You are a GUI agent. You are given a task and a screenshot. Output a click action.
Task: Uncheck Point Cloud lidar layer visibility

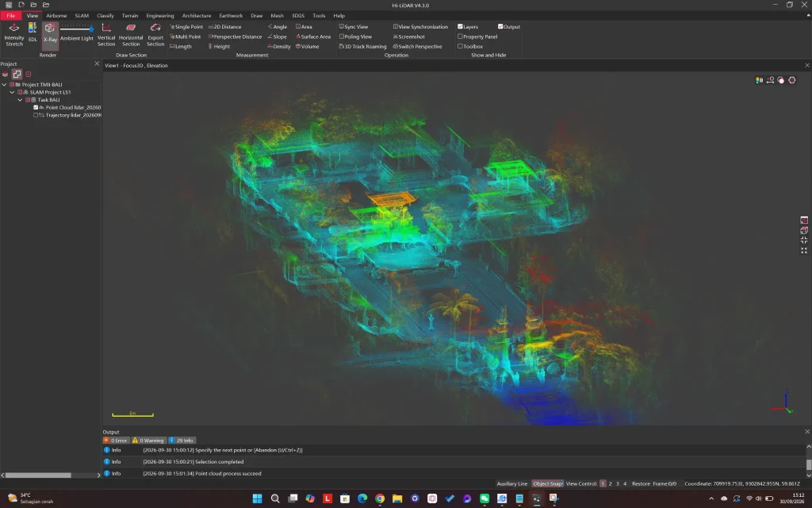click(36, 107)
